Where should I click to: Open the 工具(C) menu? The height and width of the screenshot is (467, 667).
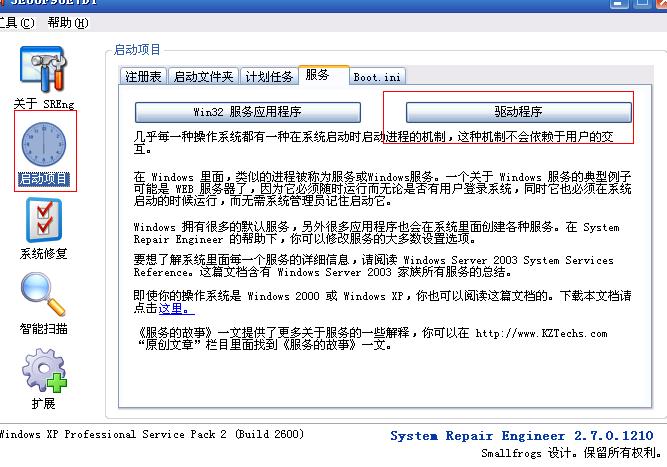click(16, 22)
